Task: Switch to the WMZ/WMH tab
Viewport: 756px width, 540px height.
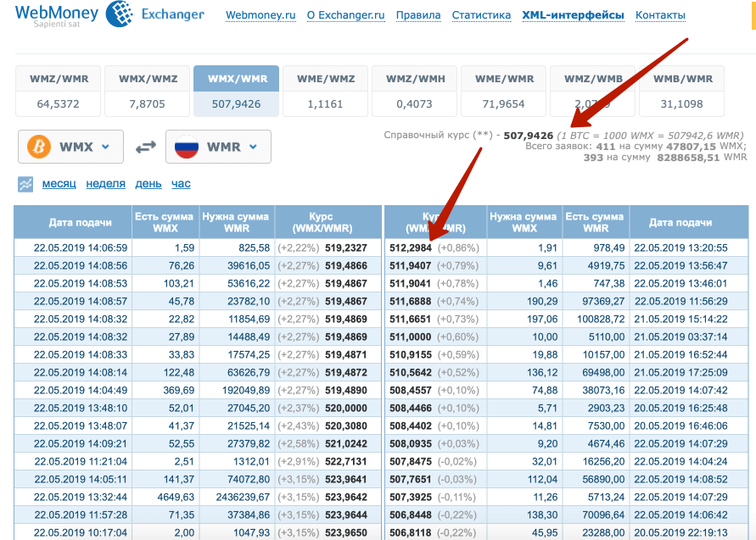Action: [x=415, y=91]
